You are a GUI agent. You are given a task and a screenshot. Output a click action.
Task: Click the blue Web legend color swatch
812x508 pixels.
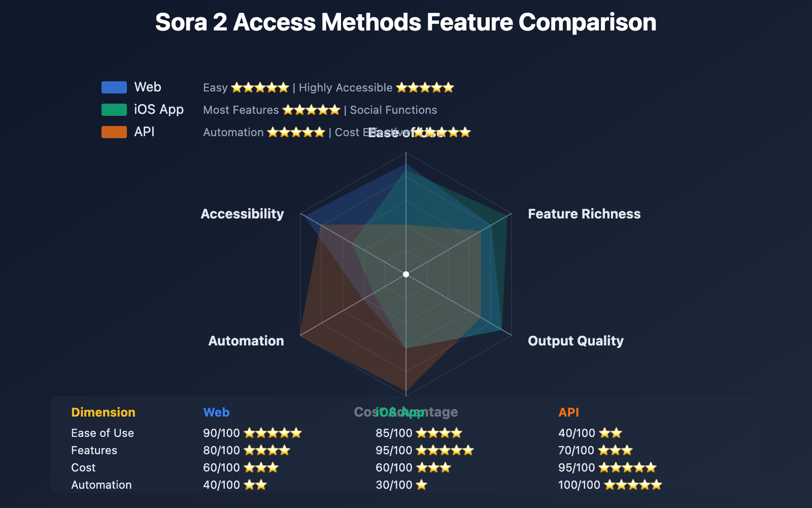click(x=114, y=87)
